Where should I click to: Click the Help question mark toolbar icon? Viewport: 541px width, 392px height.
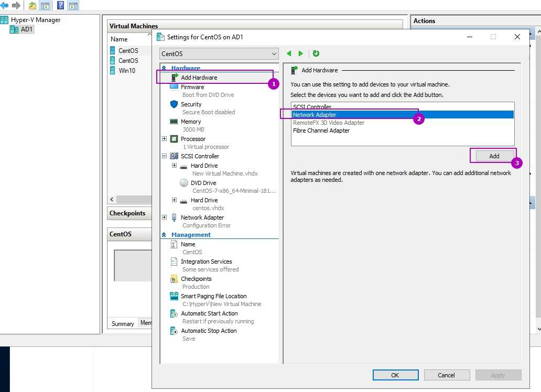tap(60, 6)
